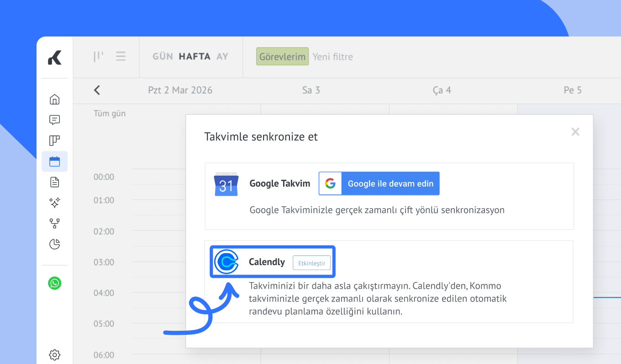Open the Chats inbox icon
Screen dimensions: 621x364
click(54, 120)
